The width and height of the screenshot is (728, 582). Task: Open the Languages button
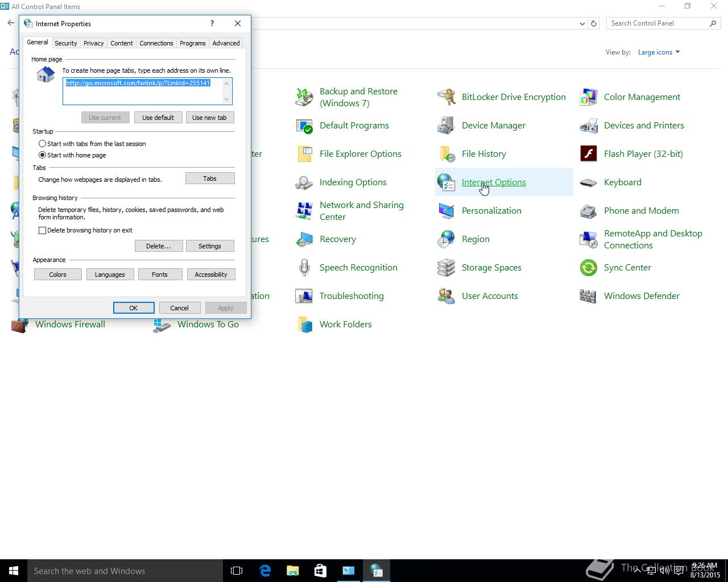point(110,275)
